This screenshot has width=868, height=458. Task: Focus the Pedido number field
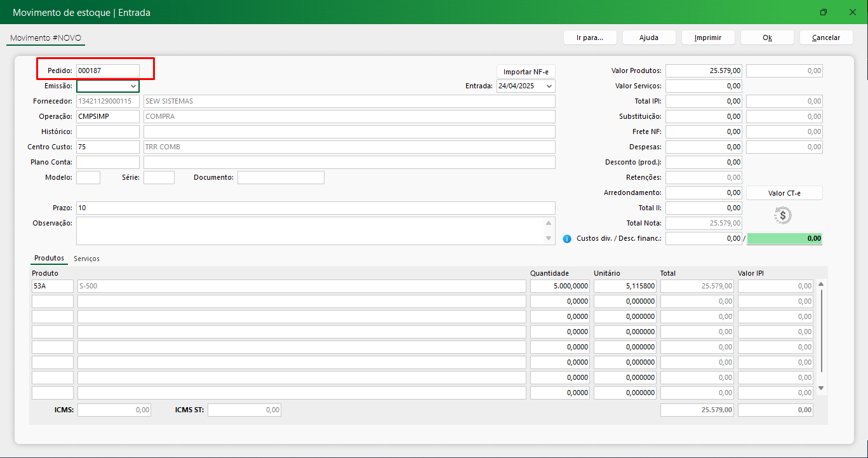pos(107,71)
